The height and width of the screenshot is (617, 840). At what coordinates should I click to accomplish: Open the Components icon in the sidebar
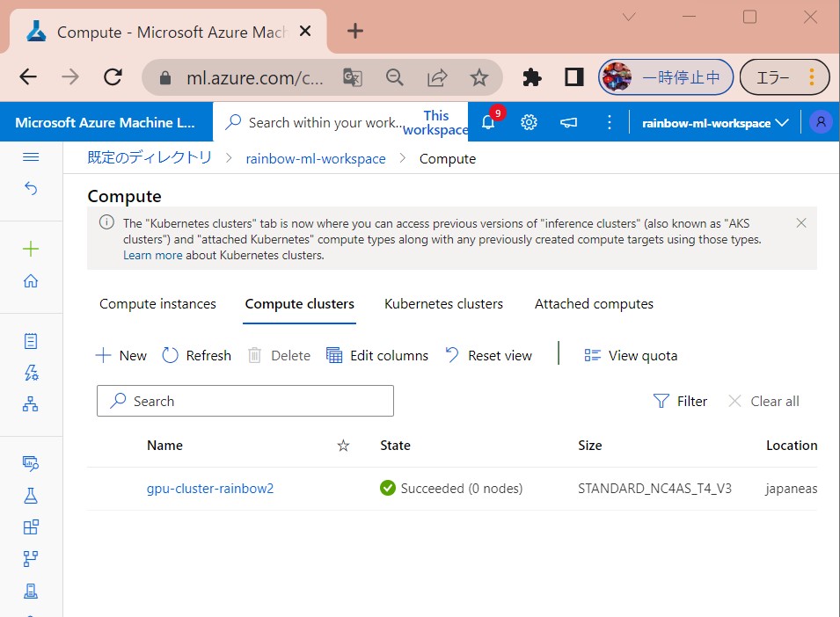[x=31, y=527]
